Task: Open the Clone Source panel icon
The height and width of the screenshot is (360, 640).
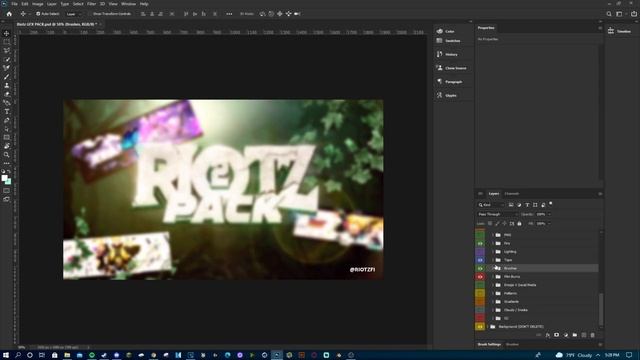Action: pyautogui.click(x=440, y=68)
